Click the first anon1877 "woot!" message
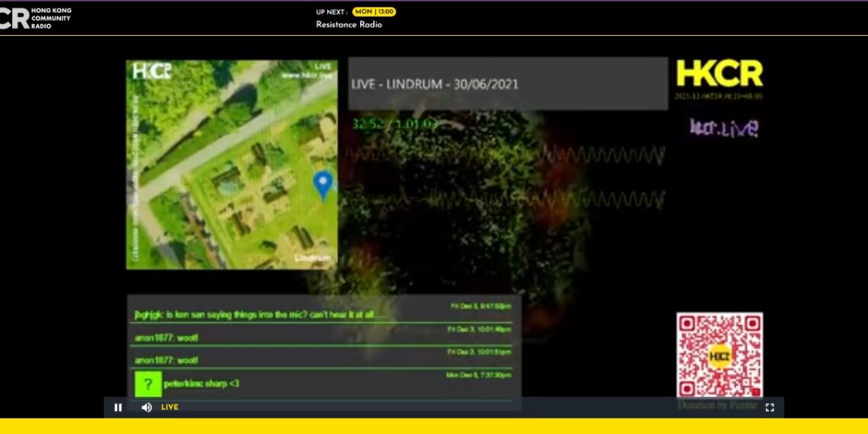 click(166, 337)
